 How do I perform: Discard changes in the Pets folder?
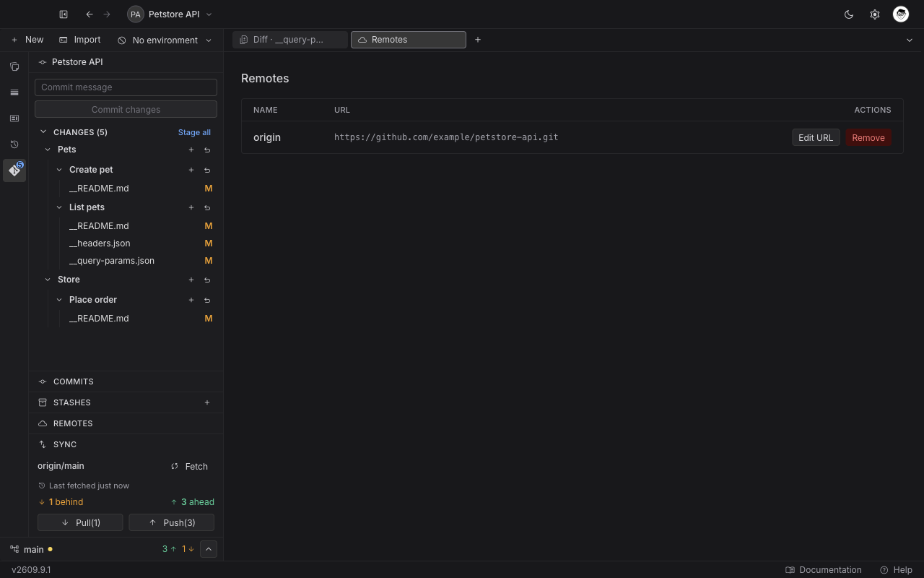[207, 150]
